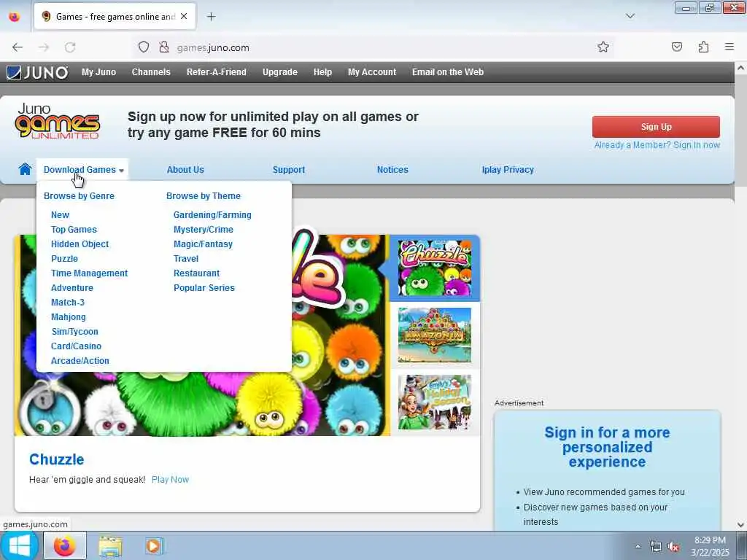Show hidden tray icons arrow

[x=638, y=547]
